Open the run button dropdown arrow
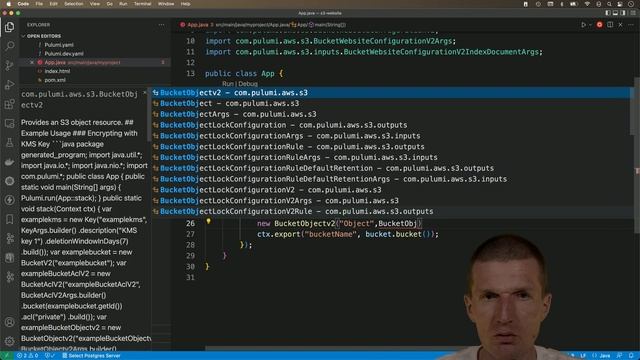This screenshot has width=640, height=360. (590, 25)
